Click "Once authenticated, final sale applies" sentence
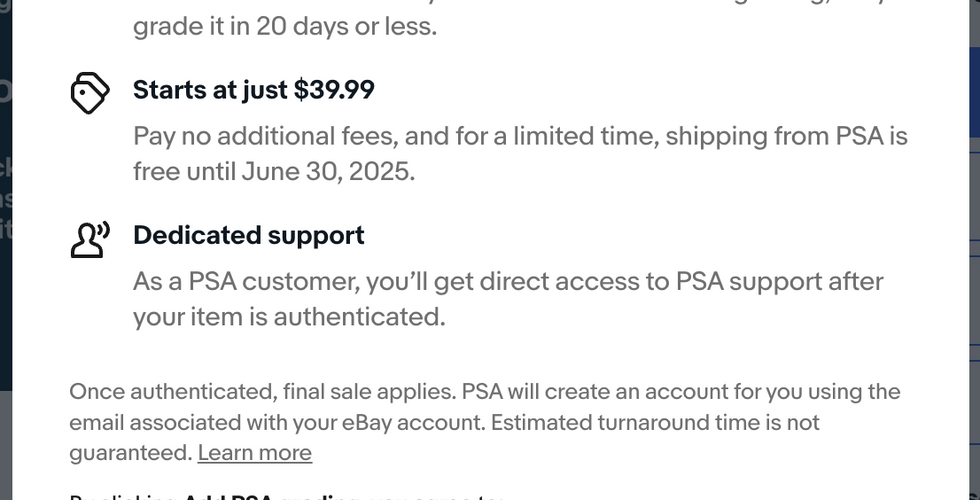This screenshot has width=980, height=500. [262, 391]
